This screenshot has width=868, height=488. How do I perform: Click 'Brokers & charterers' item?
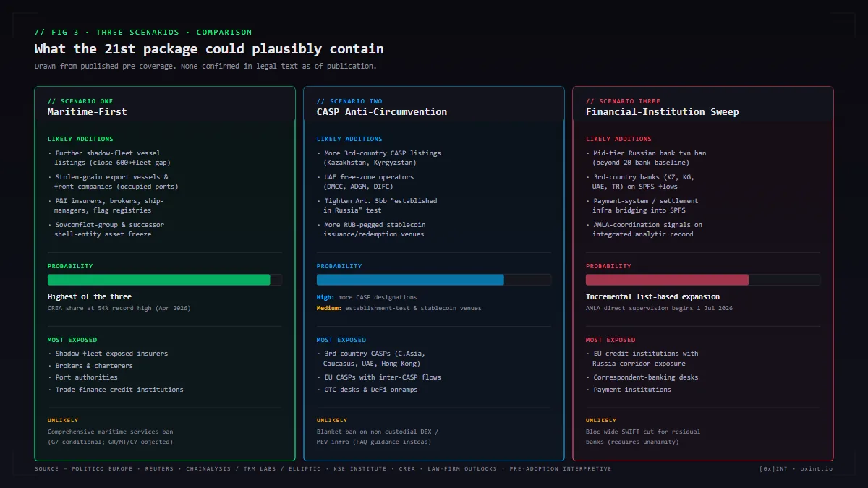point(90,366)
